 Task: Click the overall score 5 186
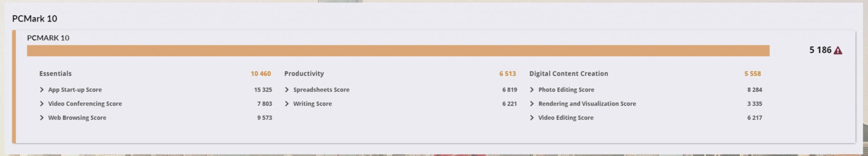point(820,50)
